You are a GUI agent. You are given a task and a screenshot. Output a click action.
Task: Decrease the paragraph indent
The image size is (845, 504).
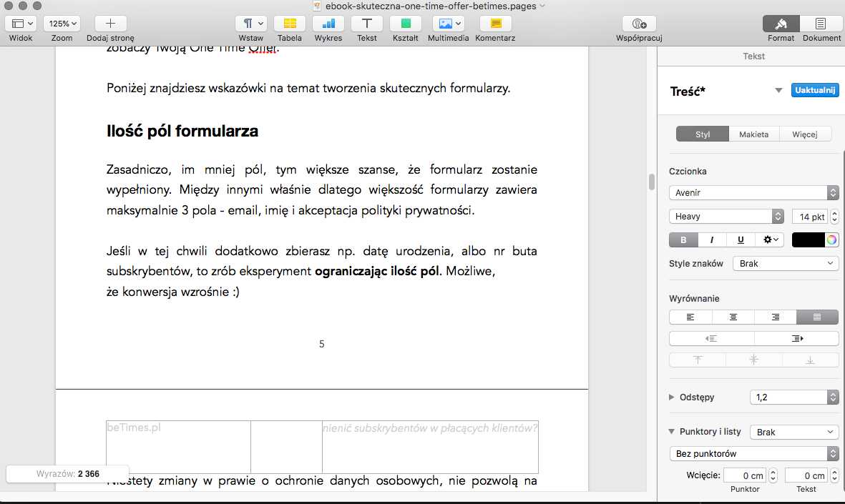coord(711,339)
